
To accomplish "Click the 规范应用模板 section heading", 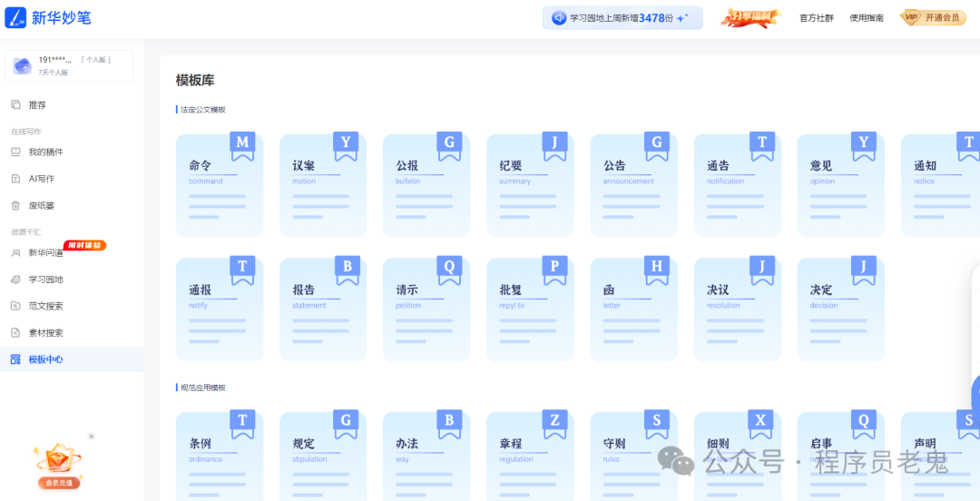I will tap(202, 388).
